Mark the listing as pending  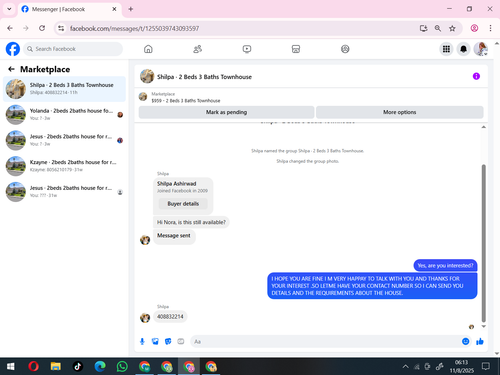tap(226, 112)
